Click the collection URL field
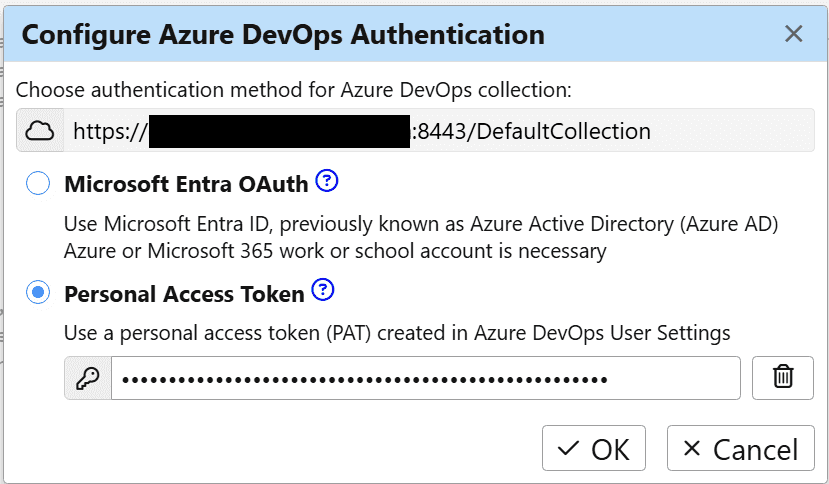This screenshot has width=829, height=484. [x=439, y=131]
